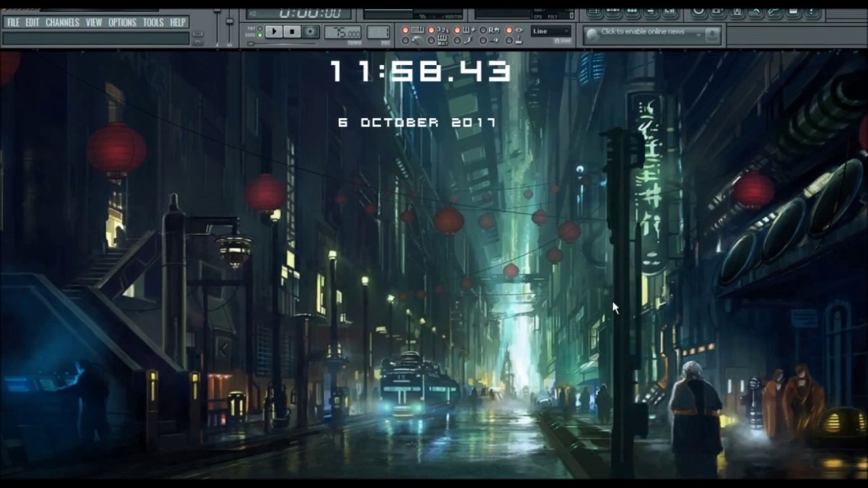Click the news download button
This screenshot has height=488, width=868.
[x=713, y=35]
